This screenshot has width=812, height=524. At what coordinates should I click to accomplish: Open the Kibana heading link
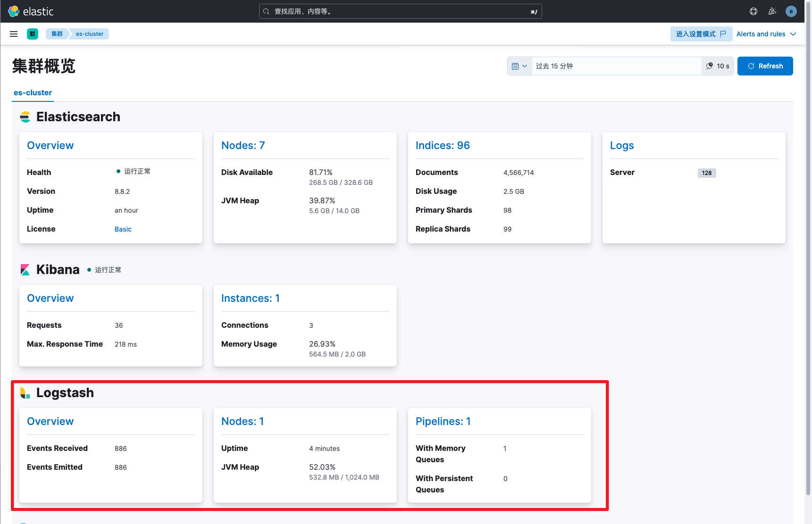[x=58, y=270]
